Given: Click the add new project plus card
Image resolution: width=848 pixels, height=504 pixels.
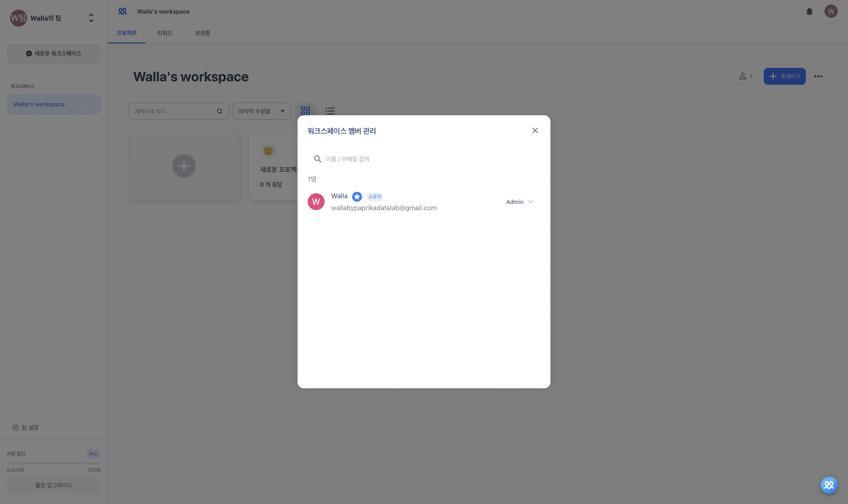Looking at the screenshot, I should pos(184,166).
